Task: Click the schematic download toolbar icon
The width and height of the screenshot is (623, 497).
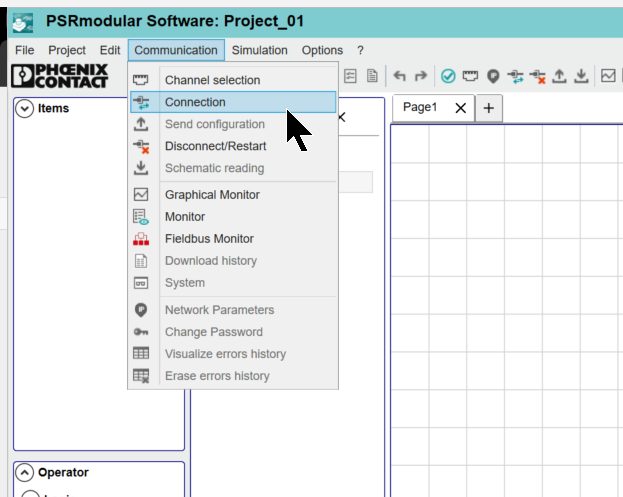Action: (581, 75)
